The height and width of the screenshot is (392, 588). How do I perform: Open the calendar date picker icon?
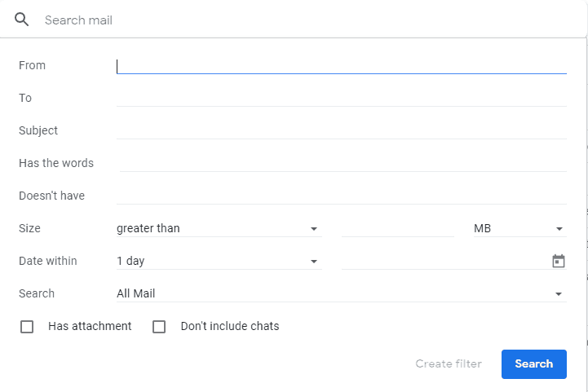point(559,261)
